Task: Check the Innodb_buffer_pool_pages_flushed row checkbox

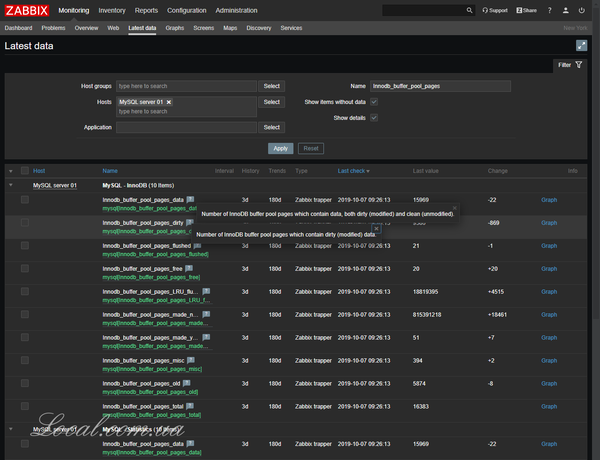Action: [25, 245]
